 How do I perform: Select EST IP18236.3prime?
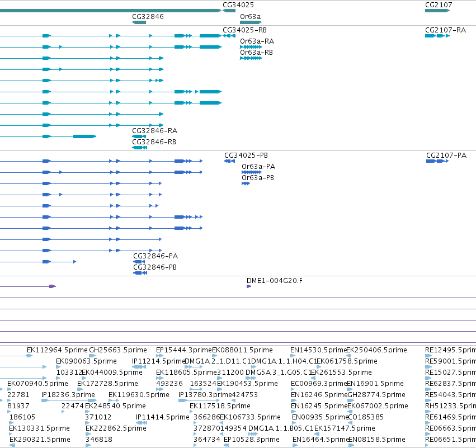68,395
